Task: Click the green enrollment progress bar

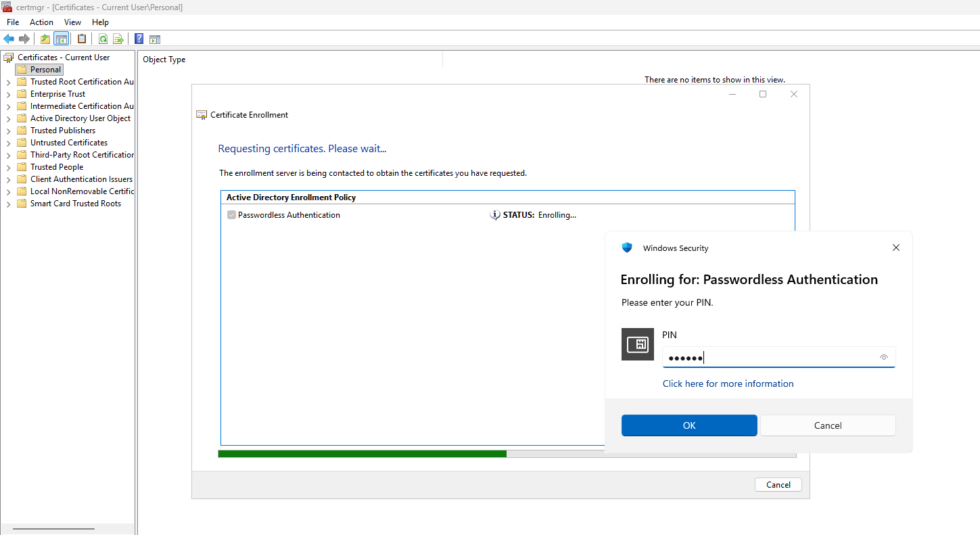Action: [x=362, y=454]
